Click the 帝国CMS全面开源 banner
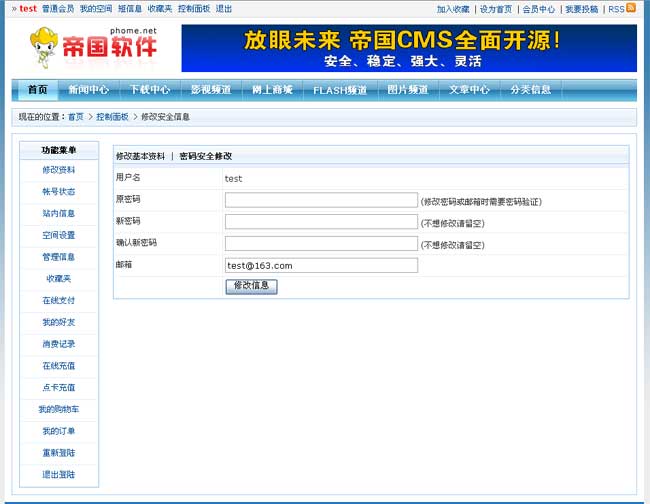The height and width of the screenshot is (504, 650). pyautogui.click(x=408, y=48)
